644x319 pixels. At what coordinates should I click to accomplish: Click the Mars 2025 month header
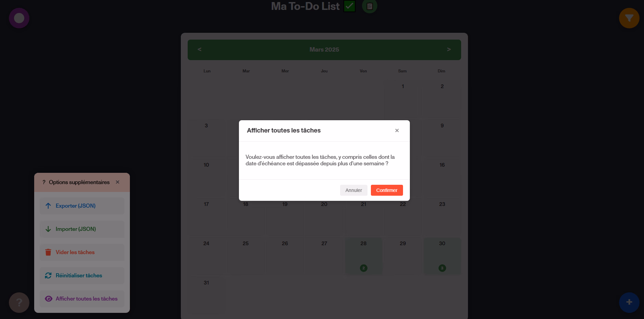[324, 50]
